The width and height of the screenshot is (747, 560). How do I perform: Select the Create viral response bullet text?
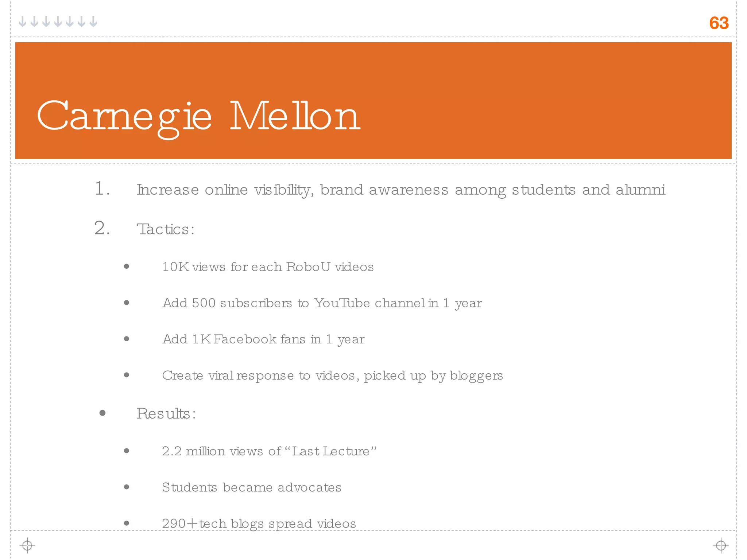(332, 376)
